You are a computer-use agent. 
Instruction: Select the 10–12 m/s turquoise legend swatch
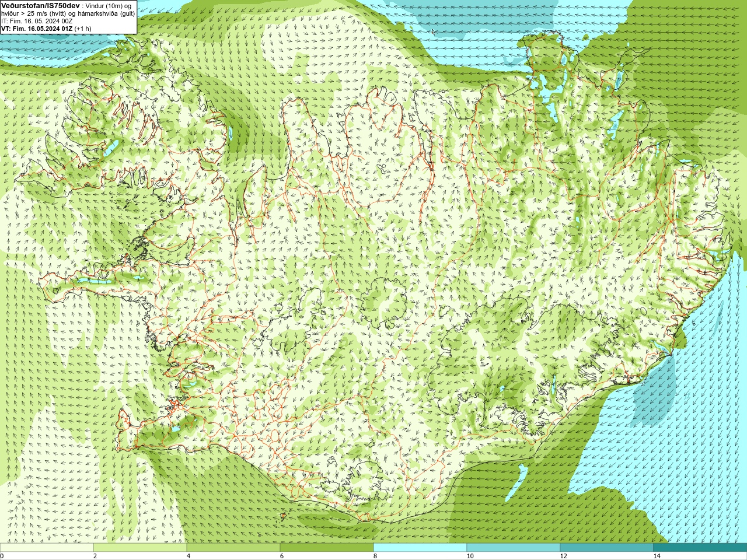[x=514, y=547]
